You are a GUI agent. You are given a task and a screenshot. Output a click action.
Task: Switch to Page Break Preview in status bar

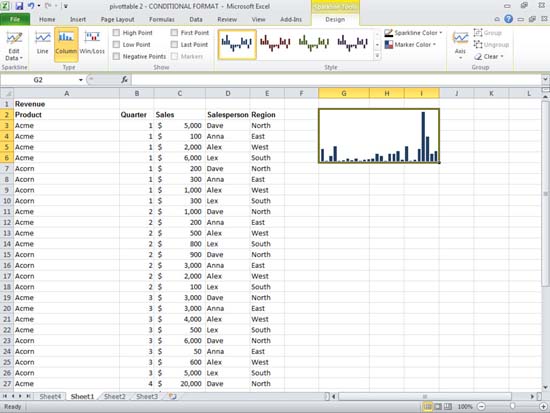(448, 407)
